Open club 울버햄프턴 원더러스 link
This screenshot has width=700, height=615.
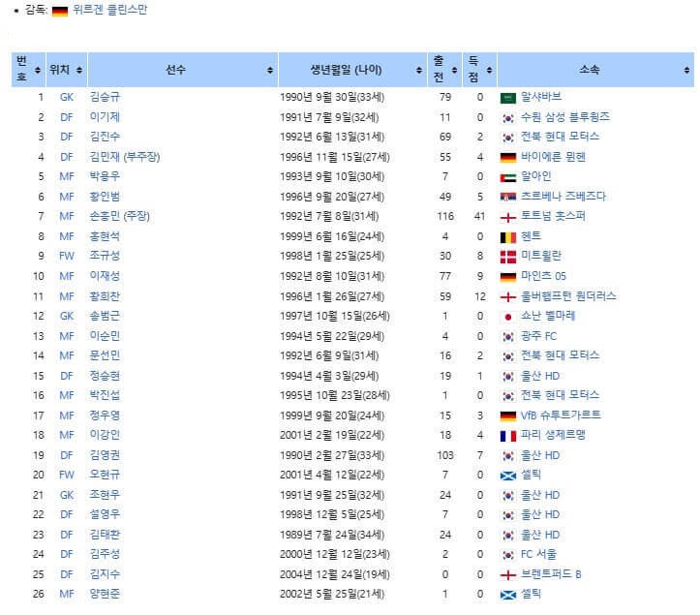[568, 296]
